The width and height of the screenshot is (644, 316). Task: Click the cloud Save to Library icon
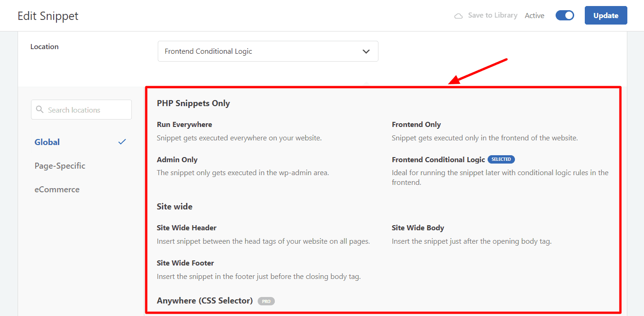tap(458, 16)
